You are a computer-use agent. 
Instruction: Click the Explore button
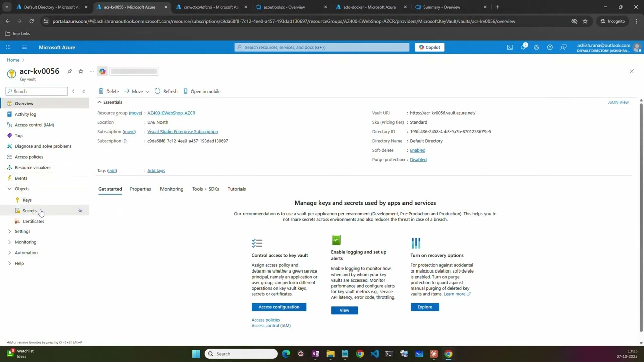[425, 307]
